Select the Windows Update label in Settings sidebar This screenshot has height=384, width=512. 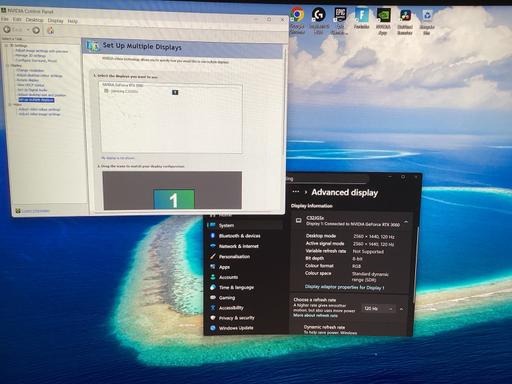click(x=236, y=328)
